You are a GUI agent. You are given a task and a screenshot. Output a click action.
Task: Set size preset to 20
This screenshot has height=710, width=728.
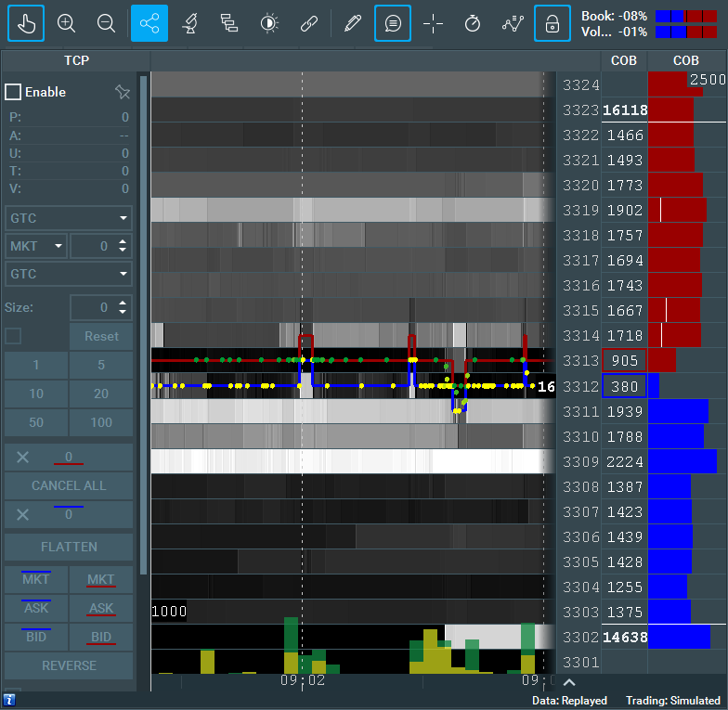pos(101,394)
